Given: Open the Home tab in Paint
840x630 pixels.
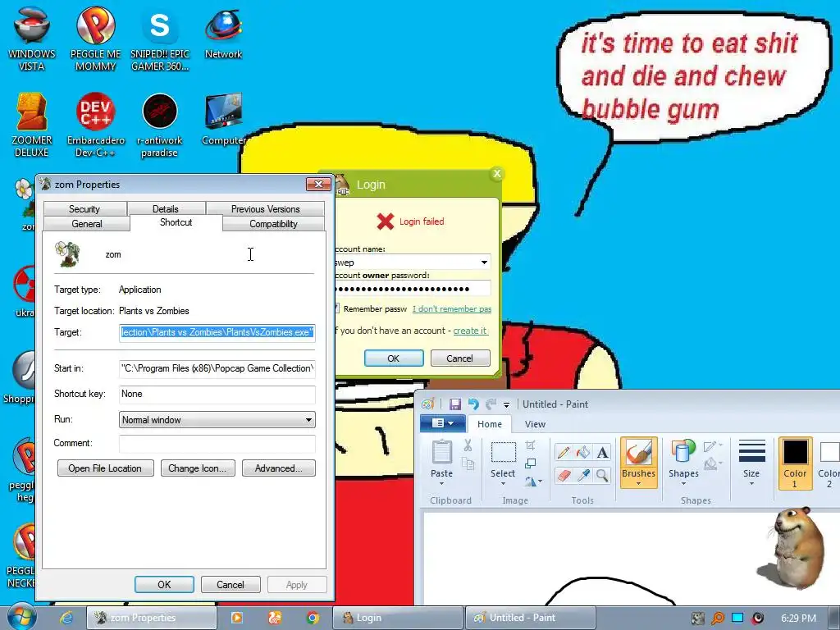Looking at the screenshot, I should [x=490, y=424].
